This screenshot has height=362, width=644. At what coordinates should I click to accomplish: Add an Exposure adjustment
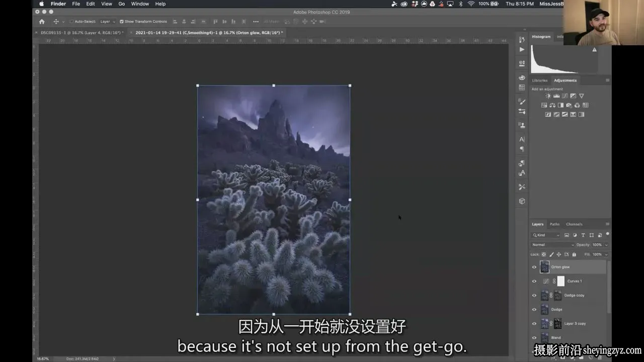pos(573,96)
